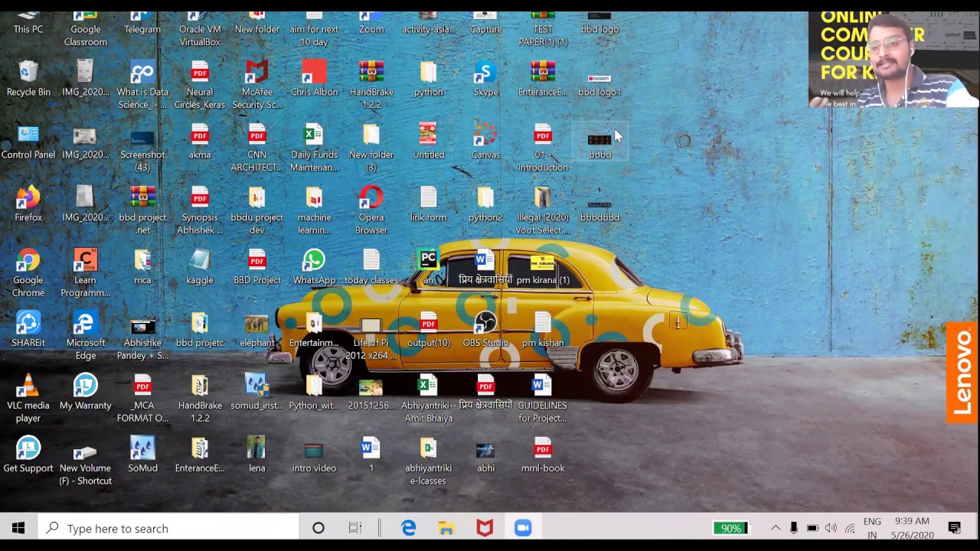Select the intro video file icon
Image resolution: width=980 pixels, height=551 pixels.
pos(314,455)
